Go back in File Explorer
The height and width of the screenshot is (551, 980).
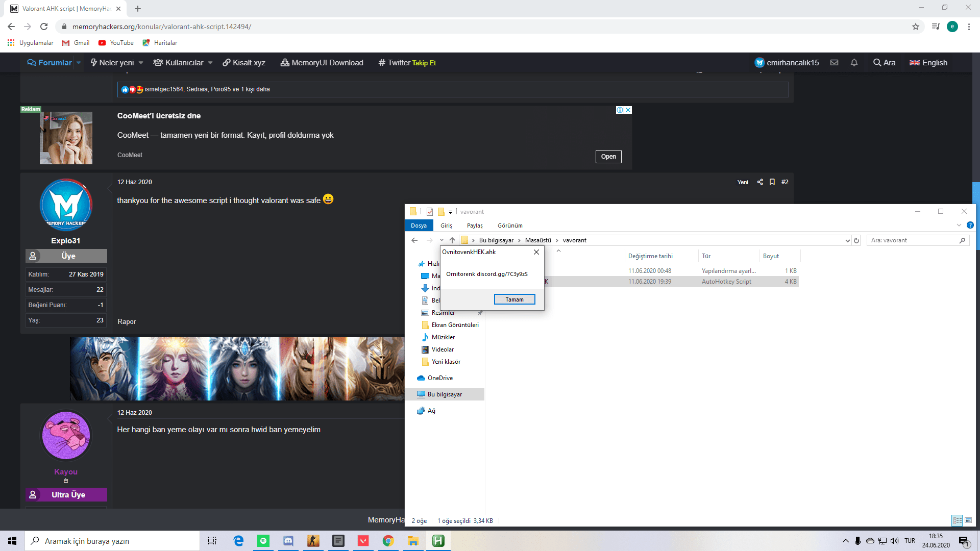[414, 240]
